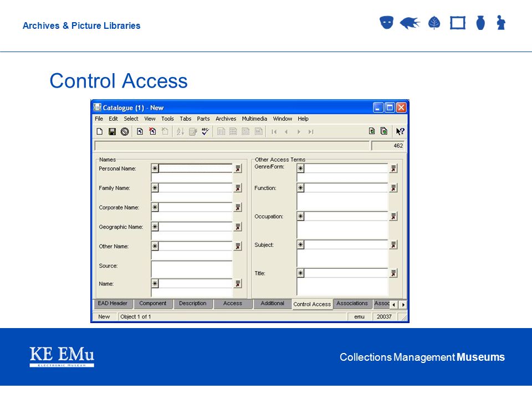Screen dimensions: 532x399
Task: Open the Tabs menu
Action: [x=186, y=119]
